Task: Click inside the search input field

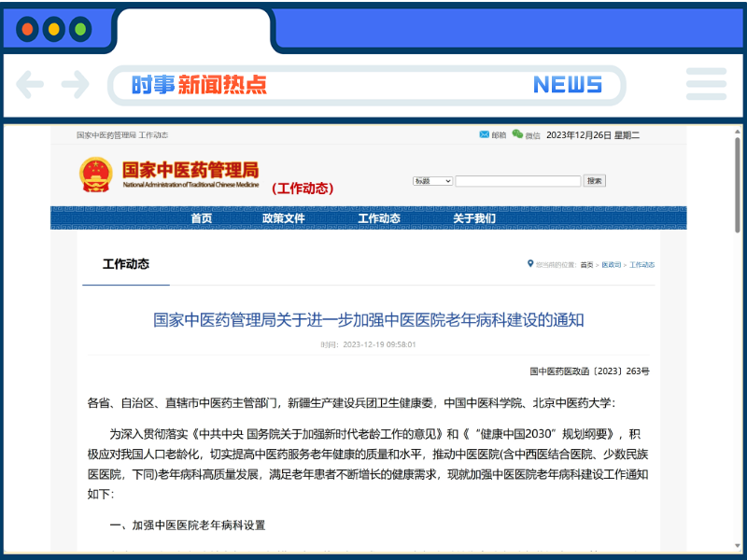Action: 518,180
